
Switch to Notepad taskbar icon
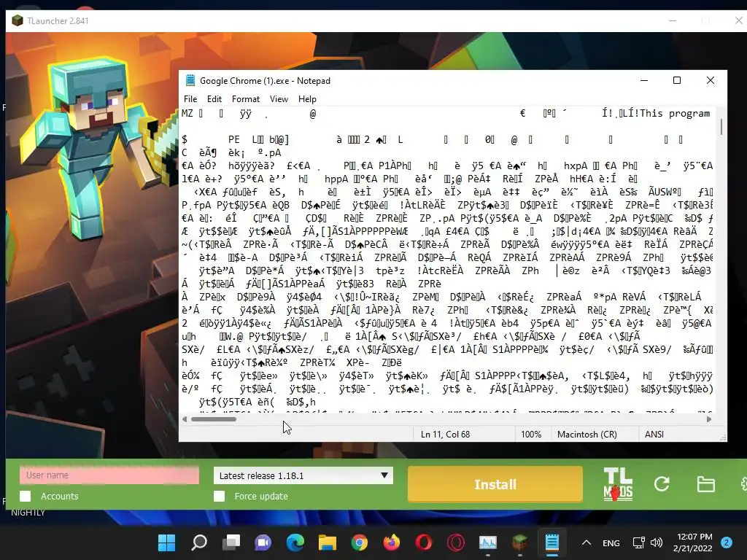pos(551,542)
